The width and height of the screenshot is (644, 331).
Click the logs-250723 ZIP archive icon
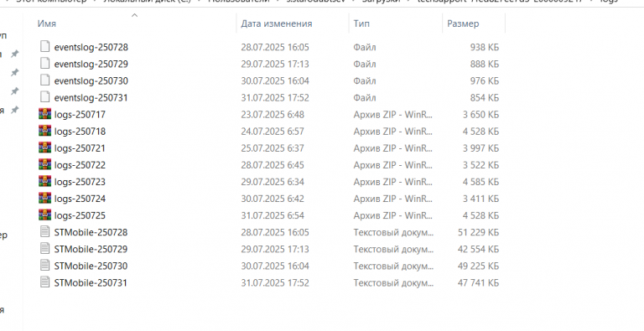[x=44, y=181]
